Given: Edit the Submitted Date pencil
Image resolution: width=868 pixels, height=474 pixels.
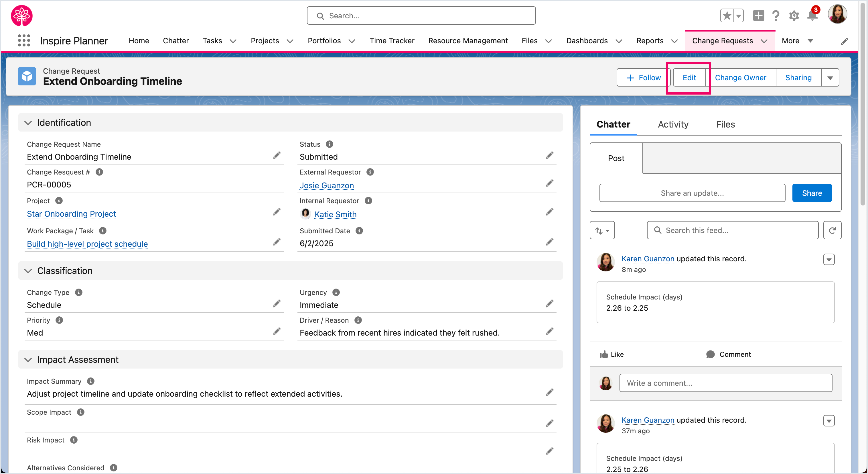Looking at the screenshot, I should click(x=550, y=242).
